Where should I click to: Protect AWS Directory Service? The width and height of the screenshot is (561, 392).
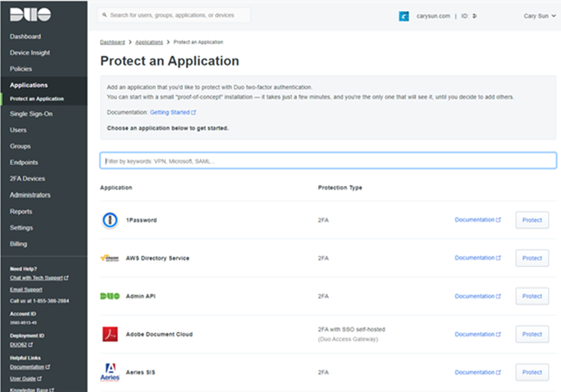point(532,258)
